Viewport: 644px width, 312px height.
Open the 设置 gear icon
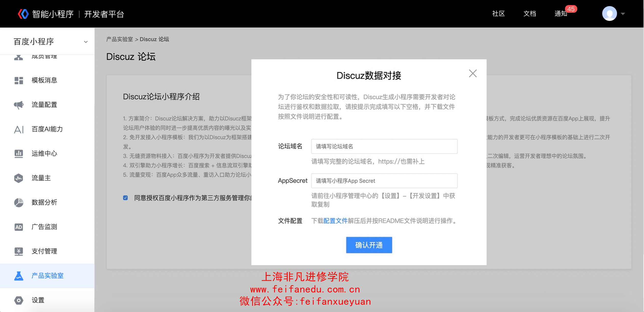pos(19,300)
